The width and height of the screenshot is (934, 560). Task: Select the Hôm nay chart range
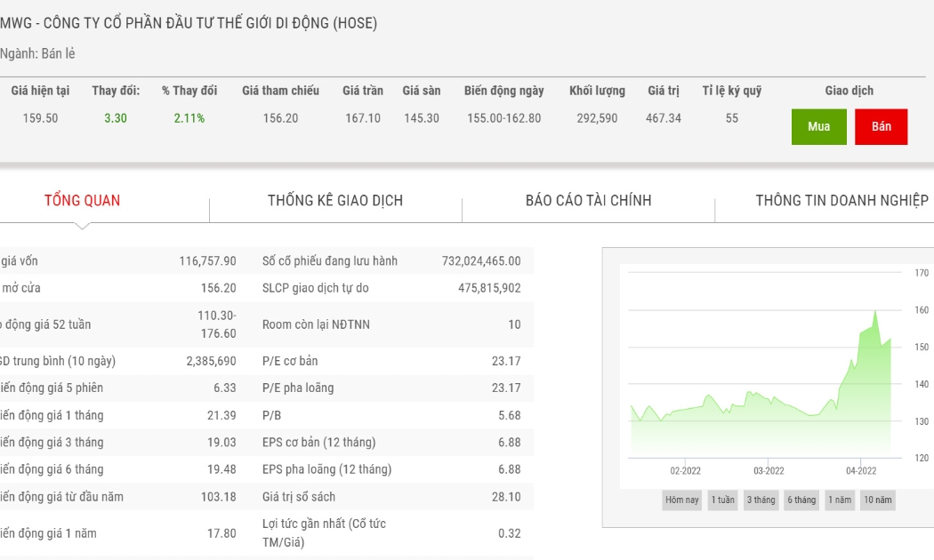[x=682, y=500]
